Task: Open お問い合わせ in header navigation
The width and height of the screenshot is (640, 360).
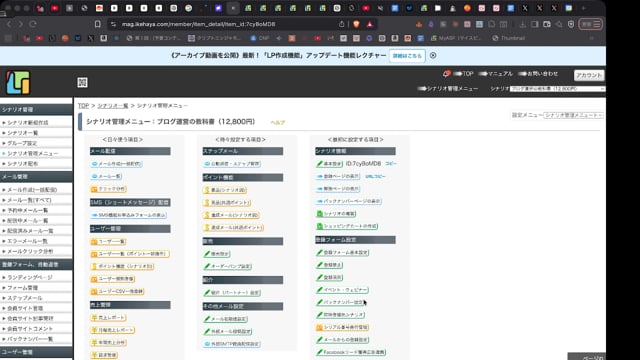Action: click(538, 74)
